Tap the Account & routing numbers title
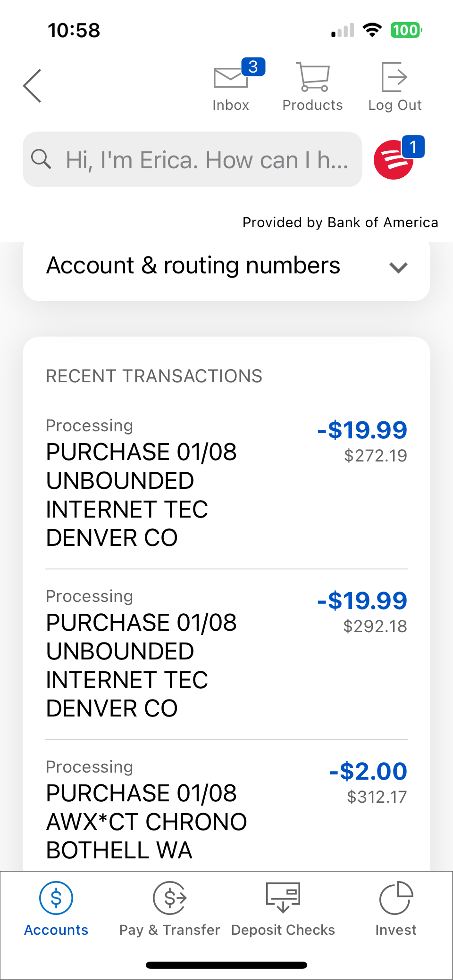 coord(193,266)
